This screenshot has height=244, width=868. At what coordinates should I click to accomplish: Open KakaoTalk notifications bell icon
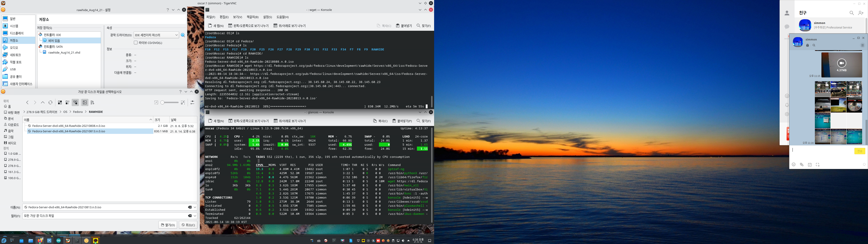787,105
